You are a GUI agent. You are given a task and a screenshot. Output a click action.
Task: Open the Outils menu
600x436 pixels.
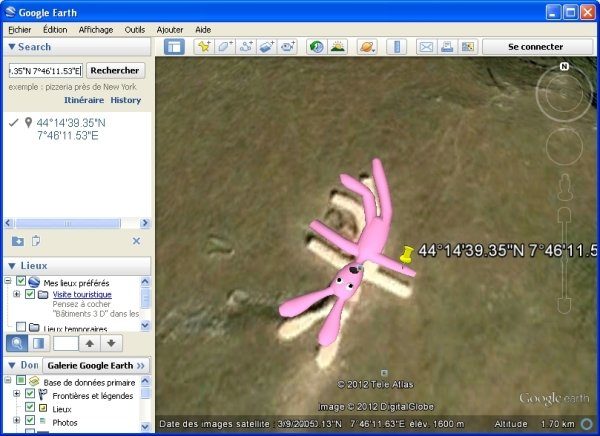point(135,29)
